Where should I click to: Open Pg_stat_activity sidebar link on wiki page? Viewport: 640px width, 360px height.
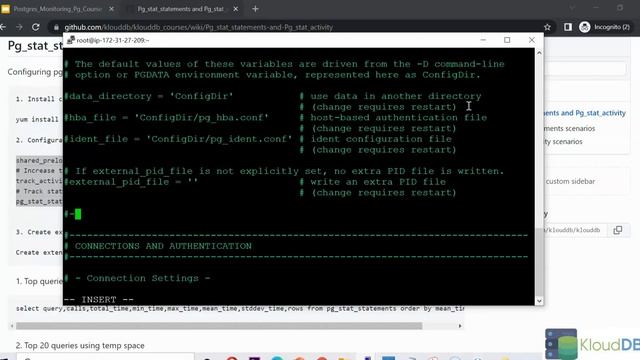click(584, 113)
